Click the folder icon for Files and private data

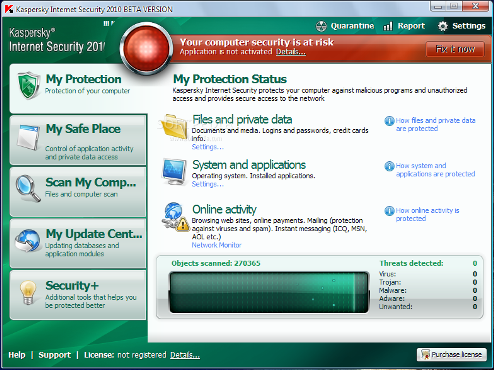175,127
